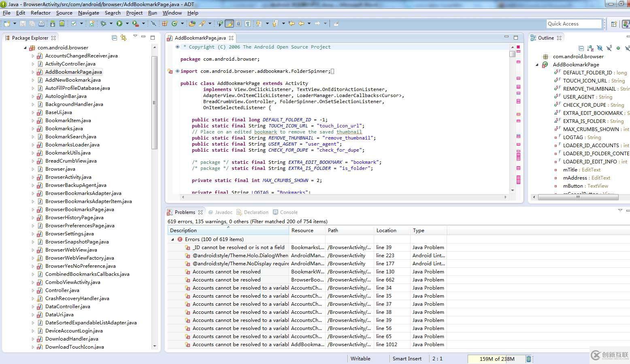This screenshot has height=364, width=630.
Task: Open the Debug button dropdown arrow
Action: tap(111, 23)
